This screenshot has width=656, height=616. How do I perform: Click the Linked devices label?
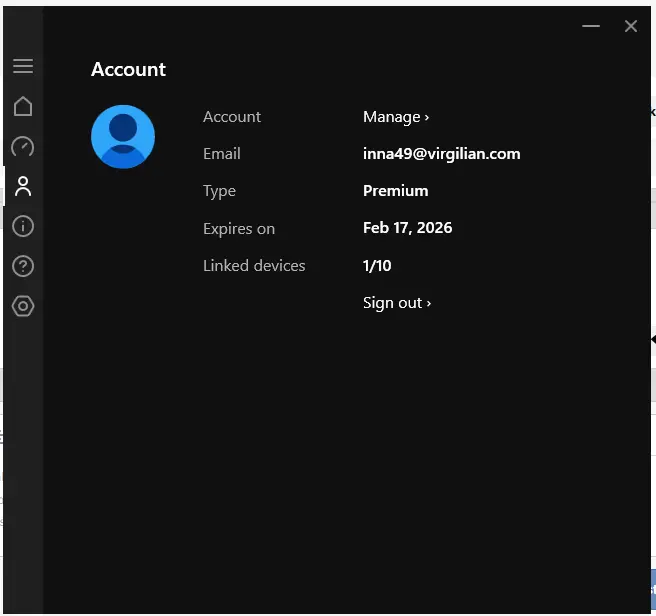pyautogui.click(x=254, y=266)
